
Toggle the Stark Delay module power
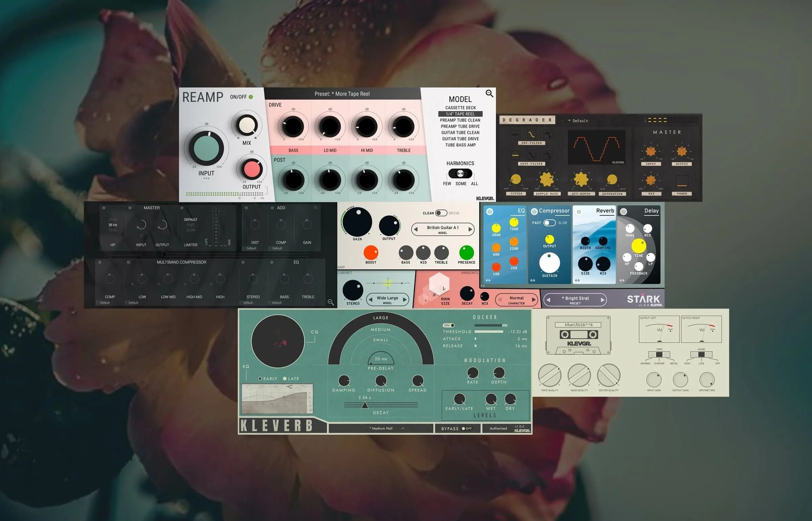coord(624,212)
